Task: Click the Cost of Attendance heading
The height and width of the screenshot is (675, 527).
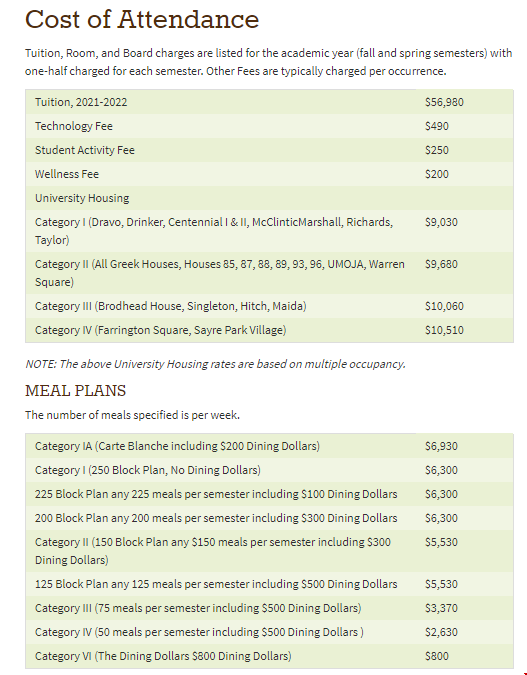Action: (142, 19)
